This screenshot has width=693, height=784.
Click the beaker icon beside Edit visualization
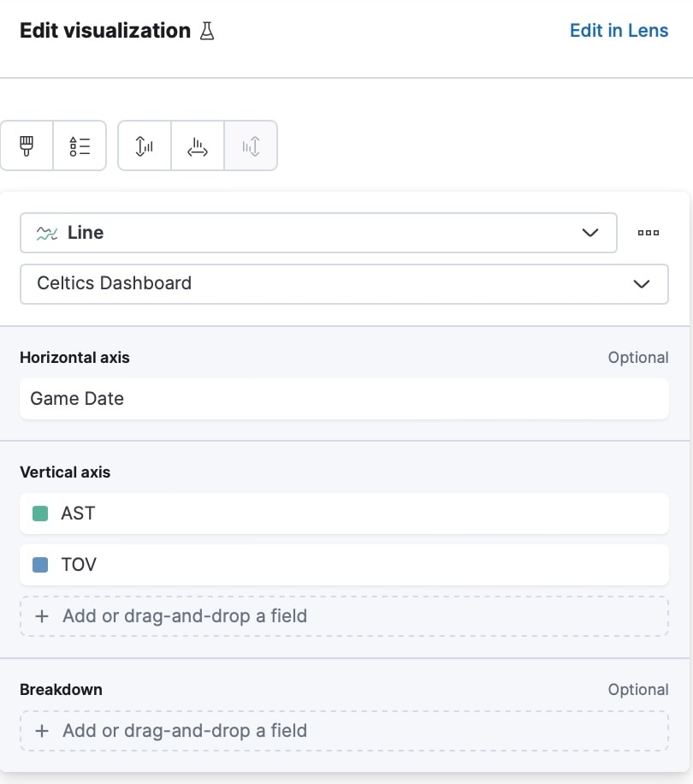206,32
